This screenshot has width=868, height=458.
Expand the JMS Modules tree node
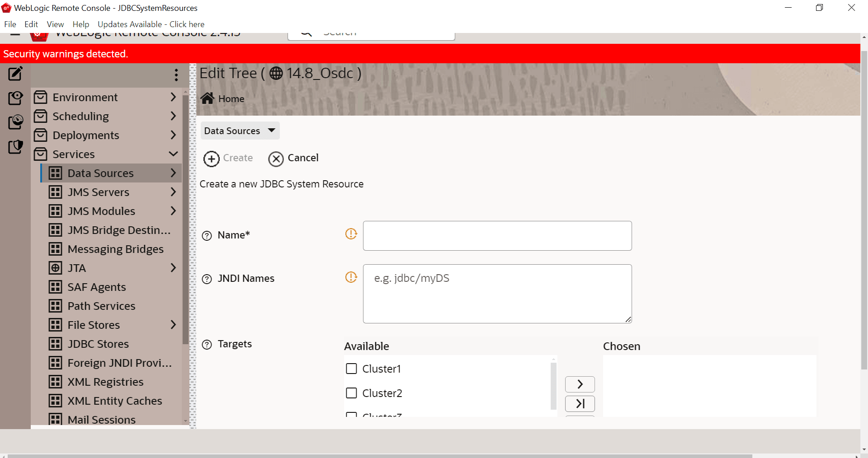[x=173, y=211]
